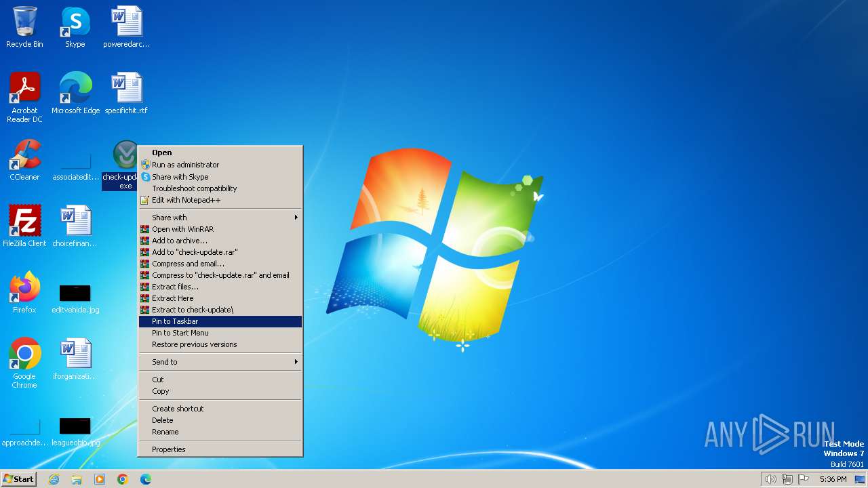Image resolution: width=868 pixels, height=488 pixels.
Task: Choose Share with Skype
Action: coord(220,177)
